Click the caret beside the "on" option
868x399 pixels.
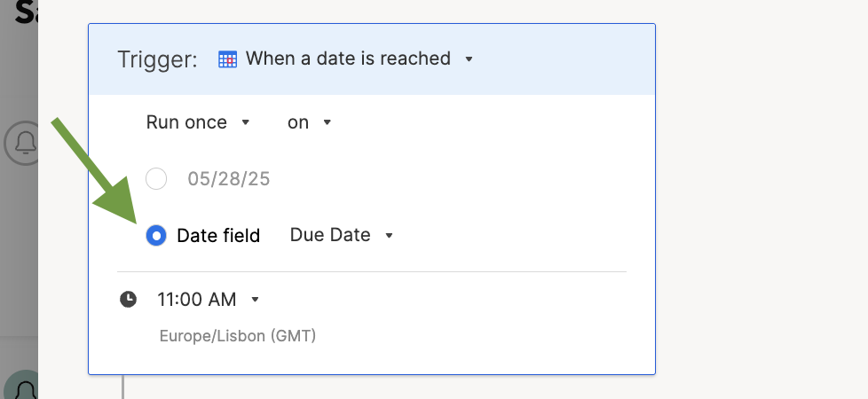[327, 122]
